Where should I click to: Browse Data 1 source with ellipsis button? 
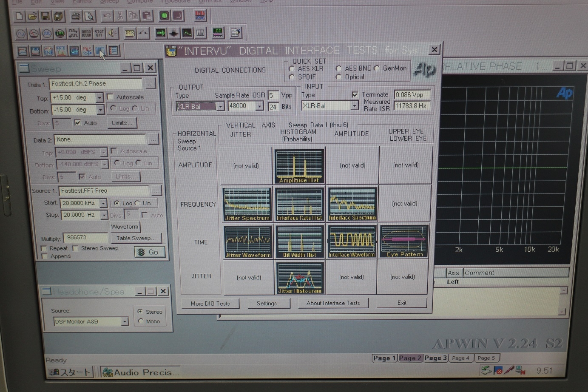tap(150, 84)
